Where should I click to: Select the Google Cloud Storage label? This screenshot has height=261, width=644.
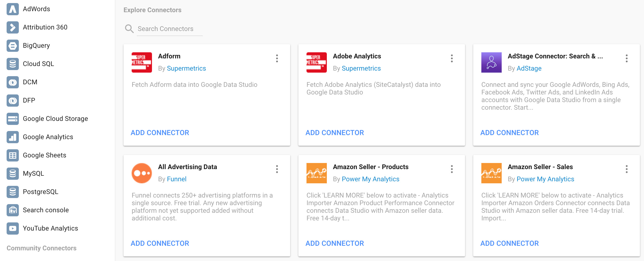pos(55,119)
